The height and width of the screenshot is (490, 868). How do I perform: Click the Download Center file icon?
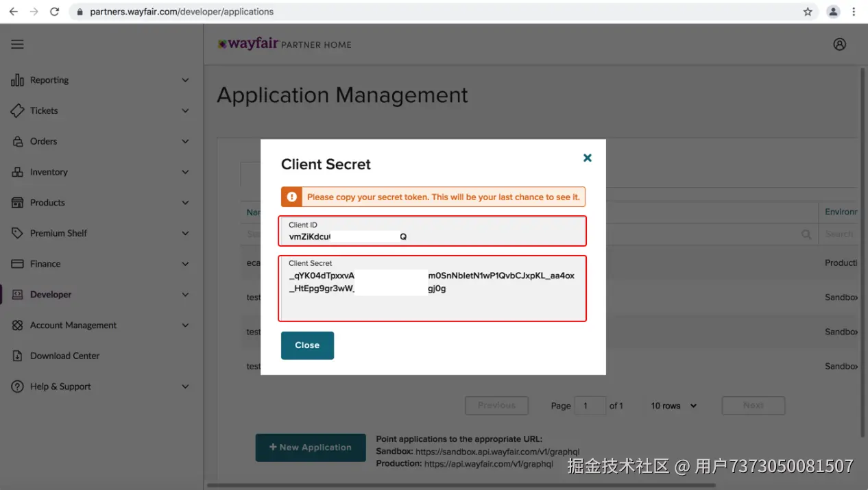pyautogui.click(x=17, y=356)
